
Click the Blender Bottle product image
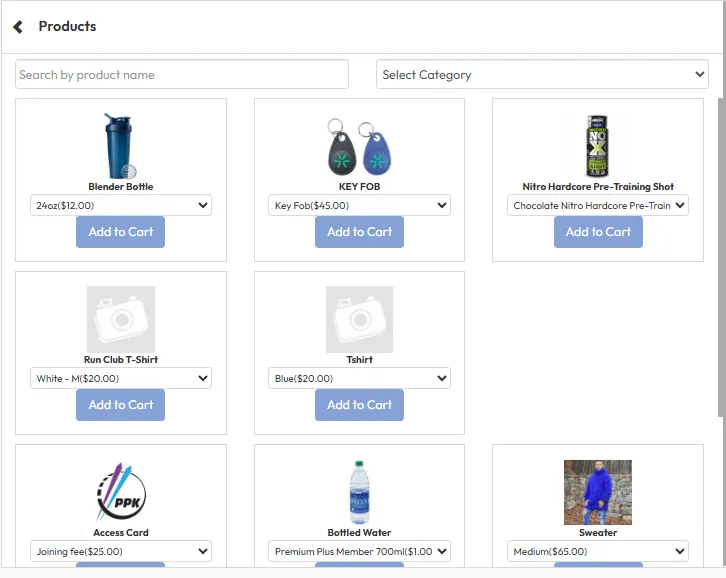point(121,146)
